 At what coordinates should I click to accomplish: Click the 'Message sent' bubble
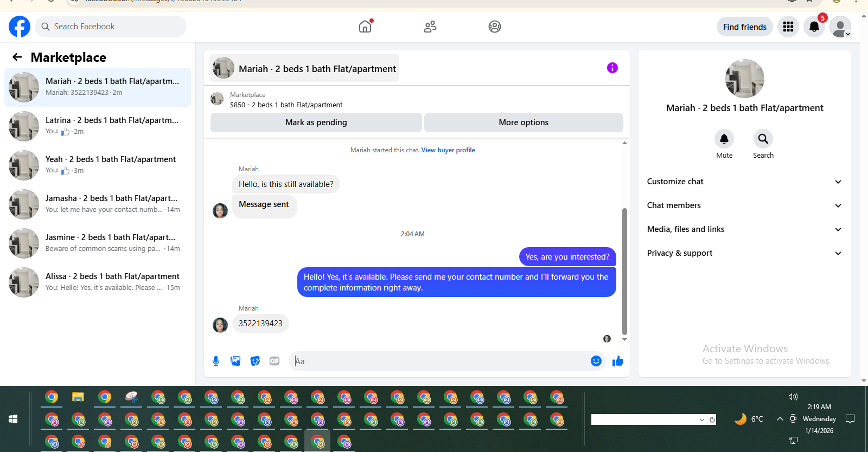coord(264,206)
